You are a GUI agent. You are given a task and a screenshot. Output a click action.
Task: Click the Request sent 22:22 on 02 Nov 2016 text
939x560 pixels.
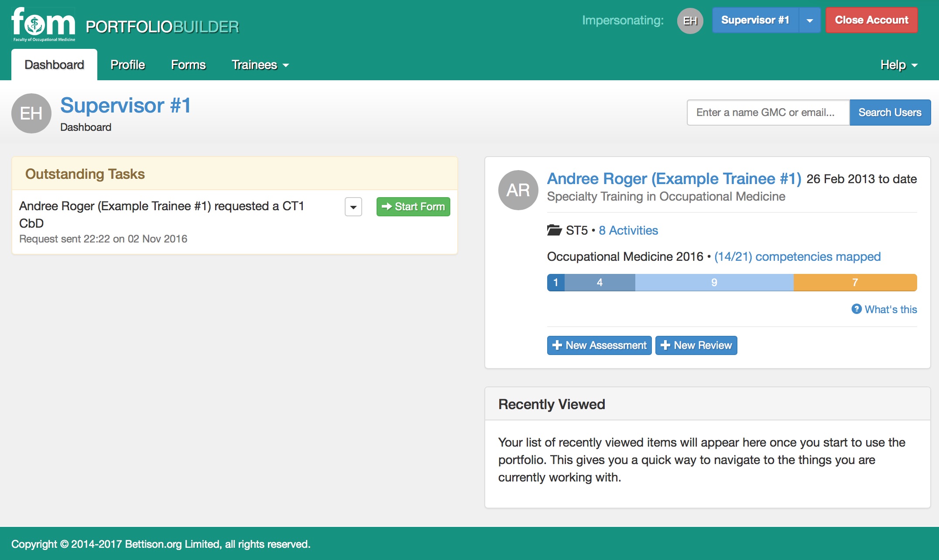(103, 239)
